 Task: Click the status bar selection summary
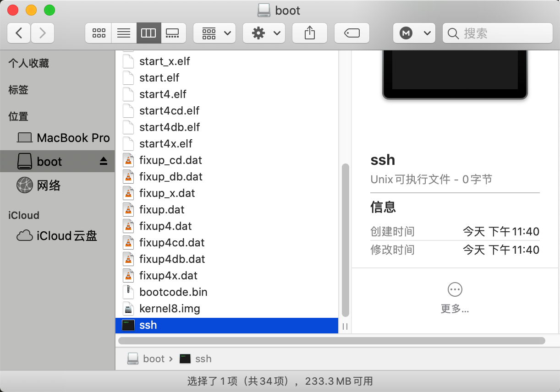[280, 381]
